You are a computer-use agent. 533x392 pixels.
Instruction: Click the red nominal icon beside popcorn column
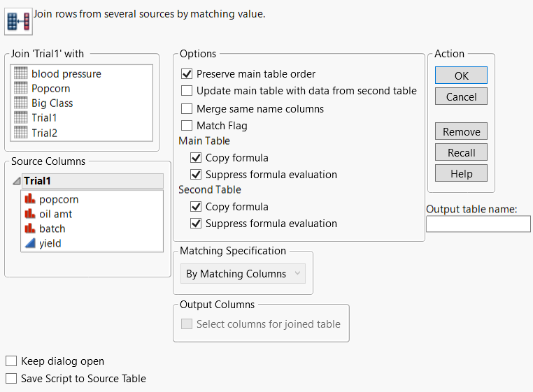30,200
